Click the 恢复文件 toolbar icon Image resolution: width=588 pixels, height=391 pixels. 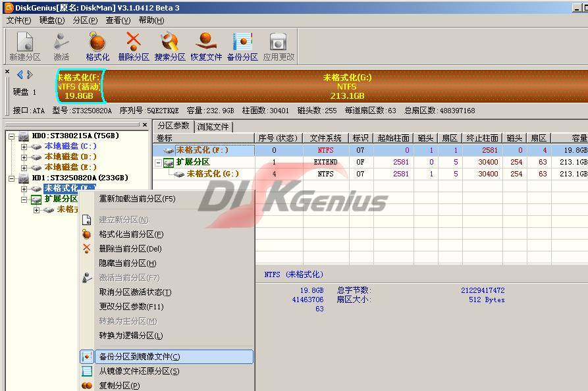206,47
